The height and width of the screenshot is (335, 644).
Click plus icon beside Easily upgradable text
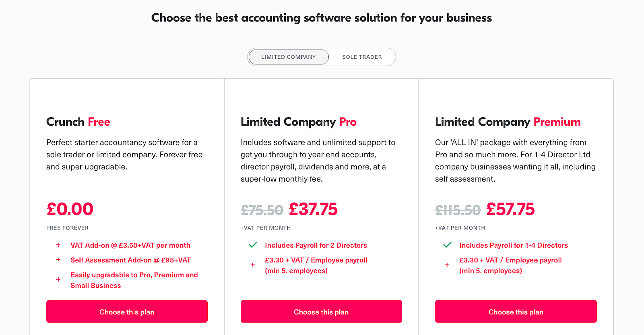[58, 279]
